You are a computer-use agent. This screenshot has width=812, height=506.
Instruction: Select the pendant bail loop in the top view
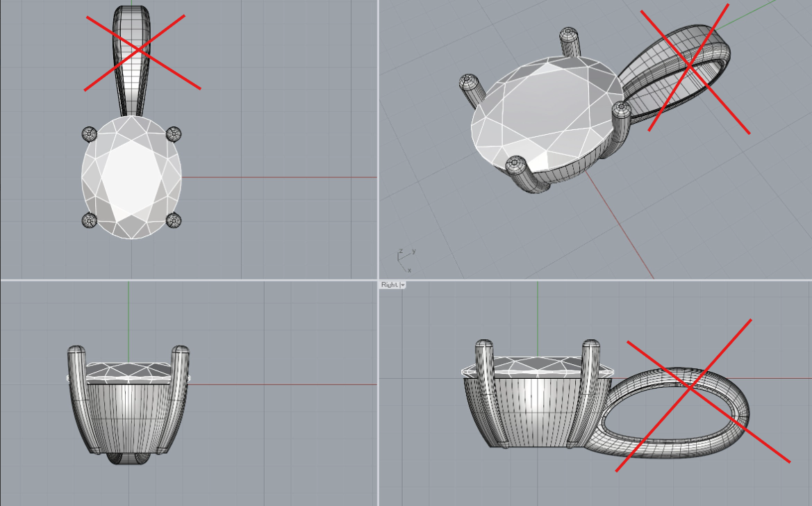tap(131, 60)
